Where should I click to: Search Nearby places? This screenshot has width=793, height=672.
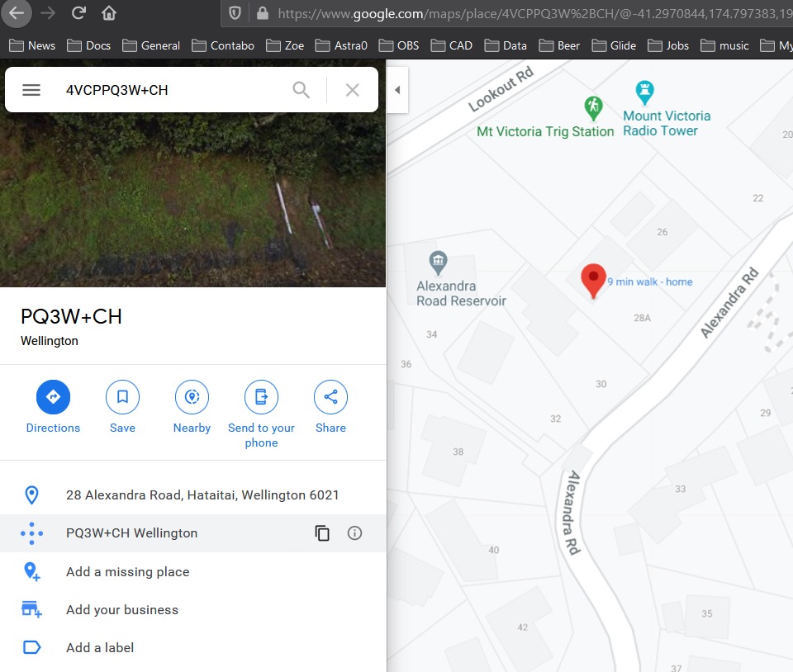click(192, 398)
